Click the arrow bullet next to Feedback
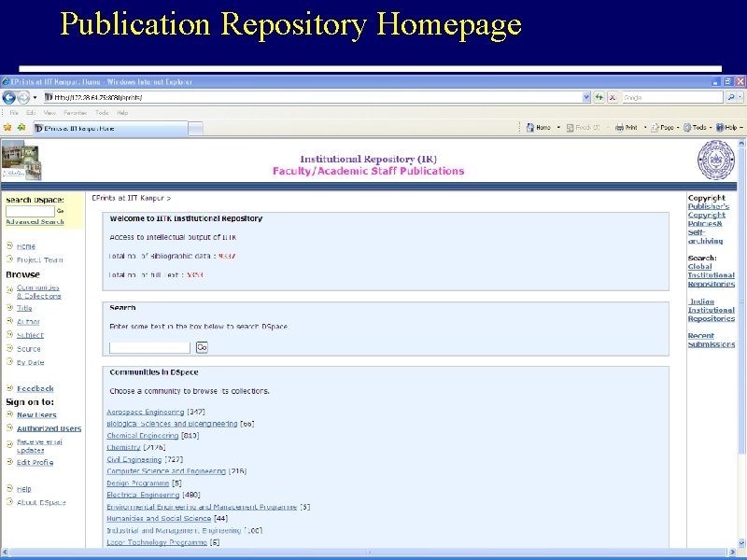The height and width of the screenshot is (560, 747). 9,387
